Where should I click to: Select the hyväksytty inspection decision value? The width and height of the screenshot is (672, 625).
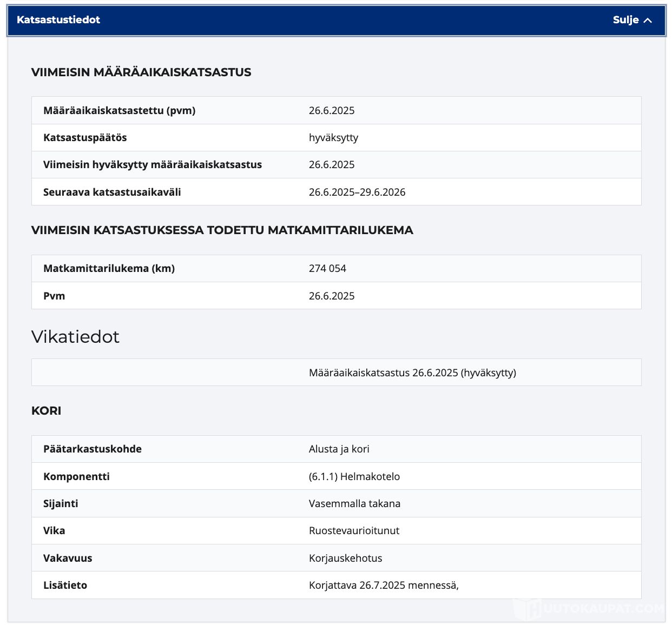(x=333, y=138)
